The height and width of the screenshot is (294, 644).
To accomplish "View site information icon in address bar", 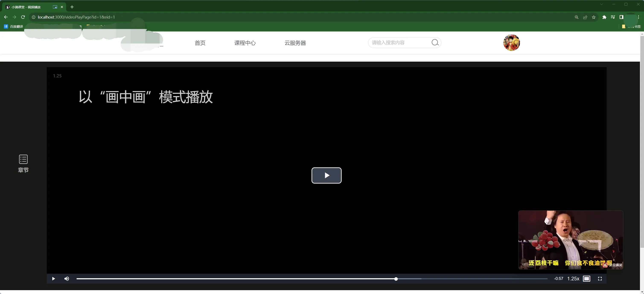I will (34, 17).
